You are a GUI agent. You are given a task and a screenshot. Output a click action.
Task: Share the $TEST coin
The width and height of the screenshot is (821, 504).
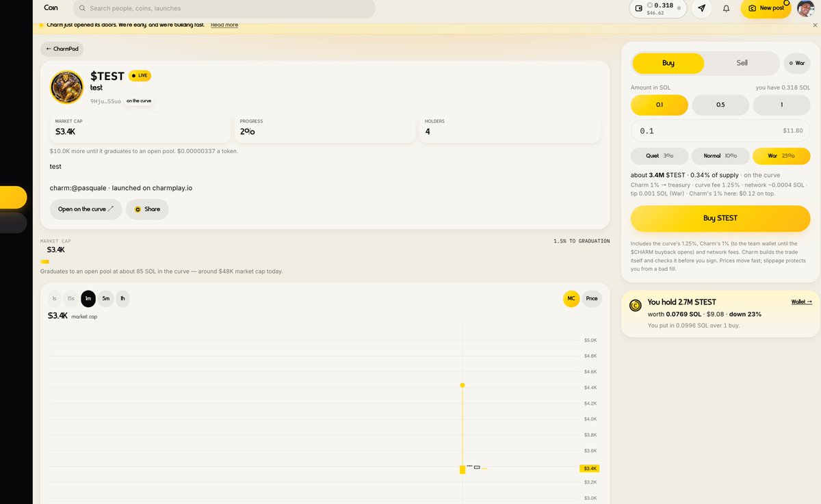pyautogui.click(x=147, y=209)
